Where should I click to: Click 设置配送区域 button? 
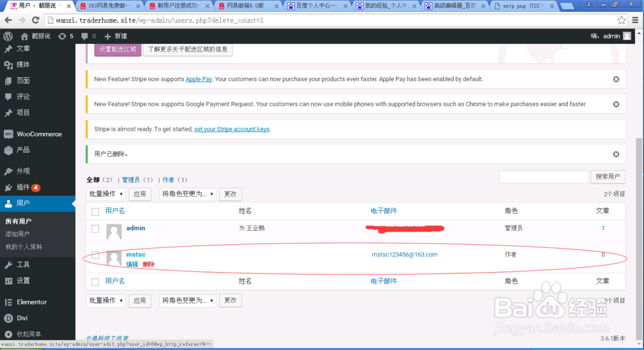[118, 49]
